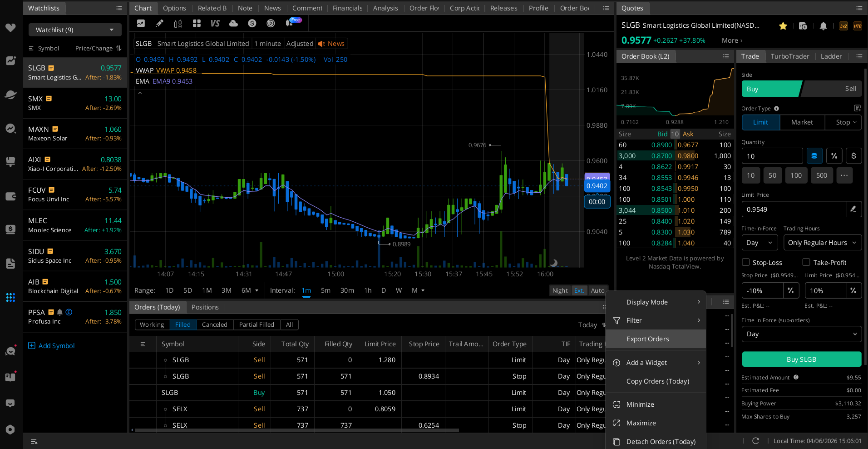Open the Watchlist (9) dropdown
Viewport: 868px width, 449px height.
coord(75,30)
